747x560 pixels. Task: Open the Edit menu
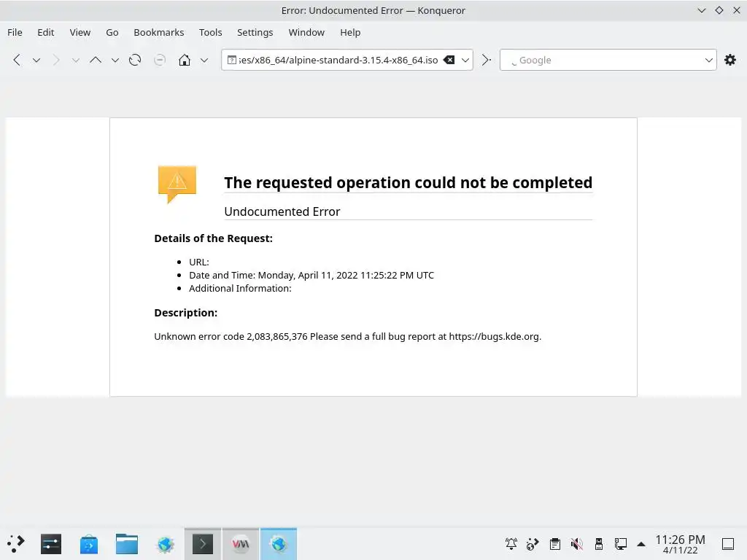click(x=46, y=32)
